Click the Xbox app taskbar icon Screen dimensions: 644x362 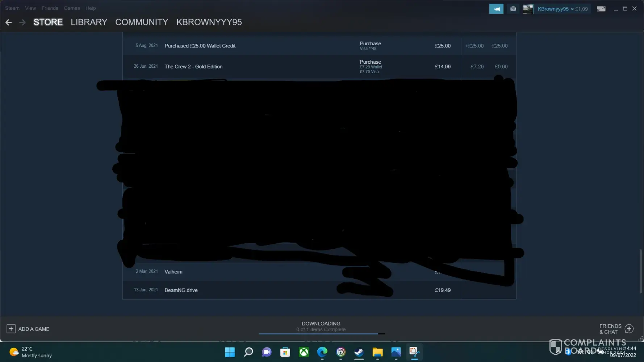point(304,352)
